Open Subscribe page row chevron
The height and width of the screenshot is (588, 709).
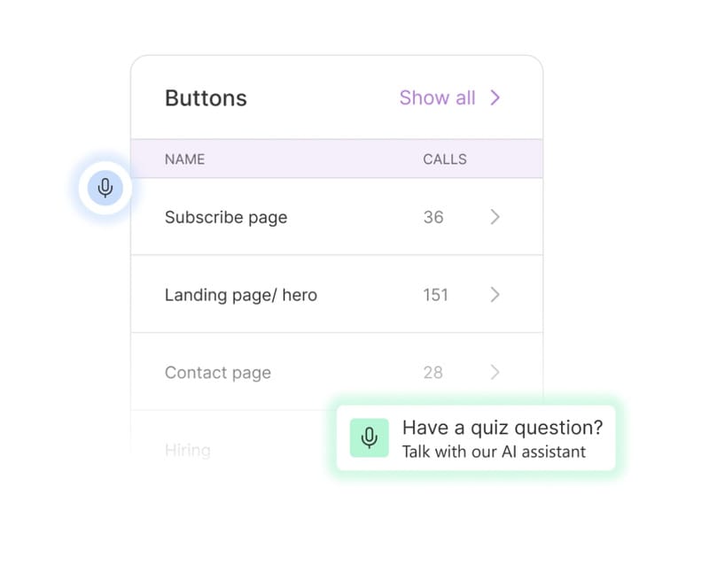495,217
